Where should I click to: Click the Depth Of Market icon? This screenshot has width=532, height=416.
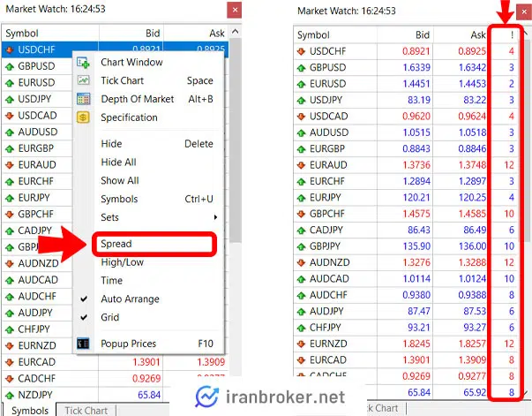(x=84, y=99)
